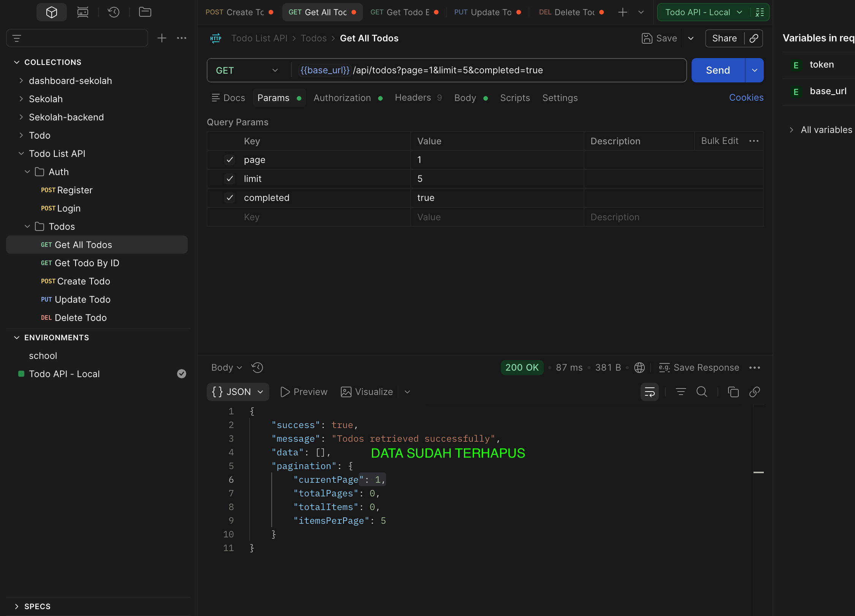Search the response with magnifier icon
Image resolution: width=855 pixels, height=616 pixels.
[x=702, y=392]
